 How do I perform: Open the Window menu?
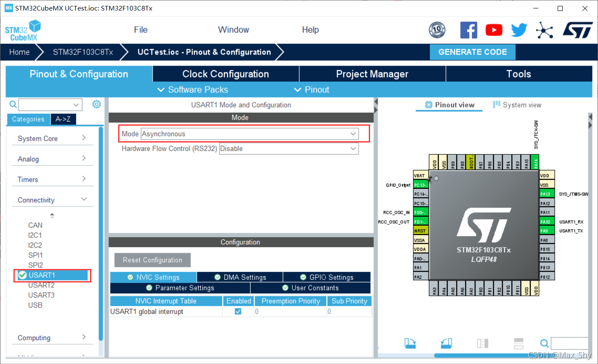(233, 30)
